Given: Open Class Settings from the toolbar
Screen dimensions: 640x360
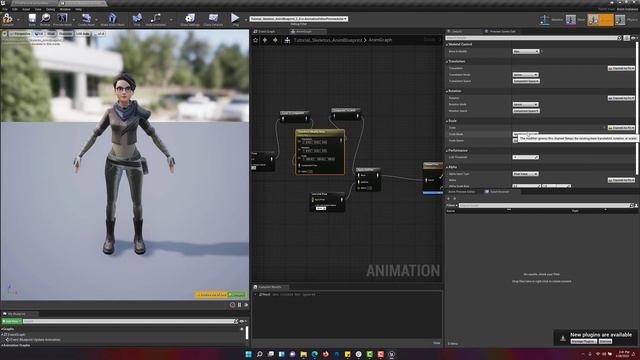Looking at the screenshot, I should pos(190,18).
